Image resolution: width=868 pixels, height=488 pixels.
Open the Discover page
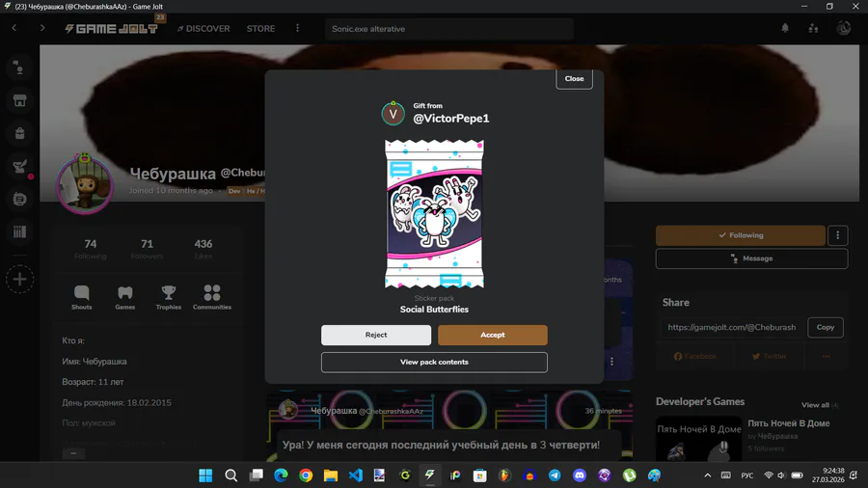pyautogui.click(x=203, y=29)
